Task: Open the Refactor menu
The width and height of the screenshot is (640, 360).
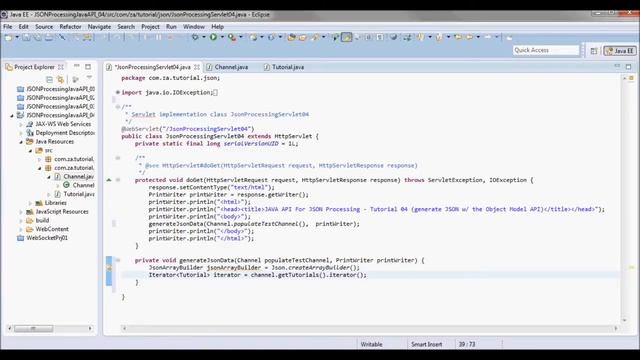Action: (x=70, y=27)
